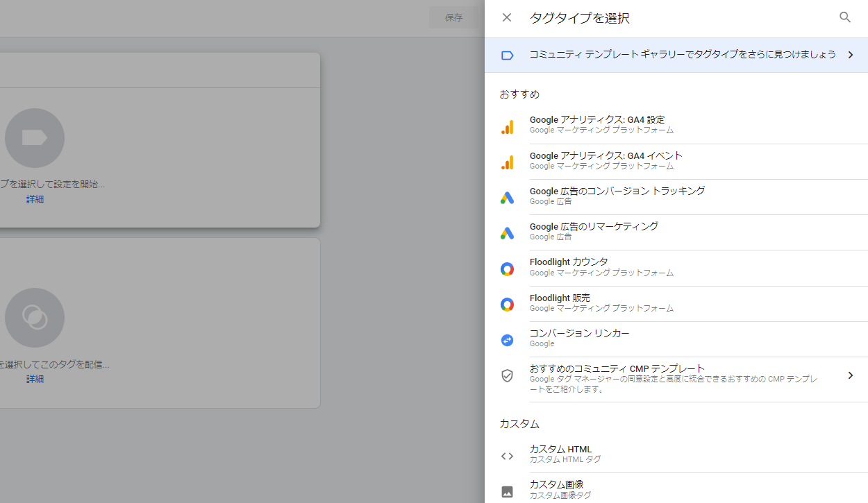Click the Google Ads conversion tracking icon
The width and height of the screenshot is (868, 503).
point(507,198)
